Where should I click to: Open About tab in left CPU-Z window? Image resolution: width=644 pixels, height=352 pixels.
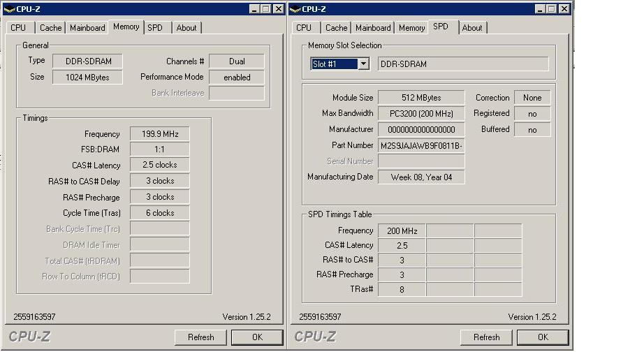186,27
